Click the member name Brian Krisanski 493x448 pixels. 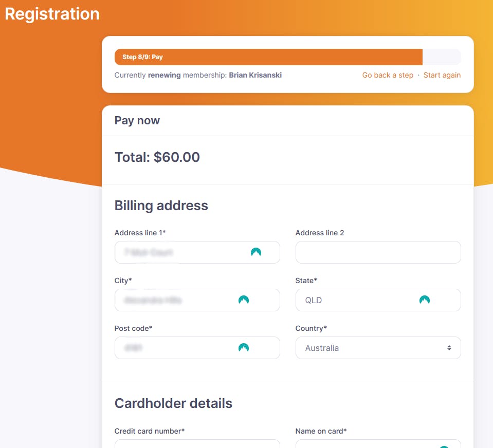click(x=255, y=75)
